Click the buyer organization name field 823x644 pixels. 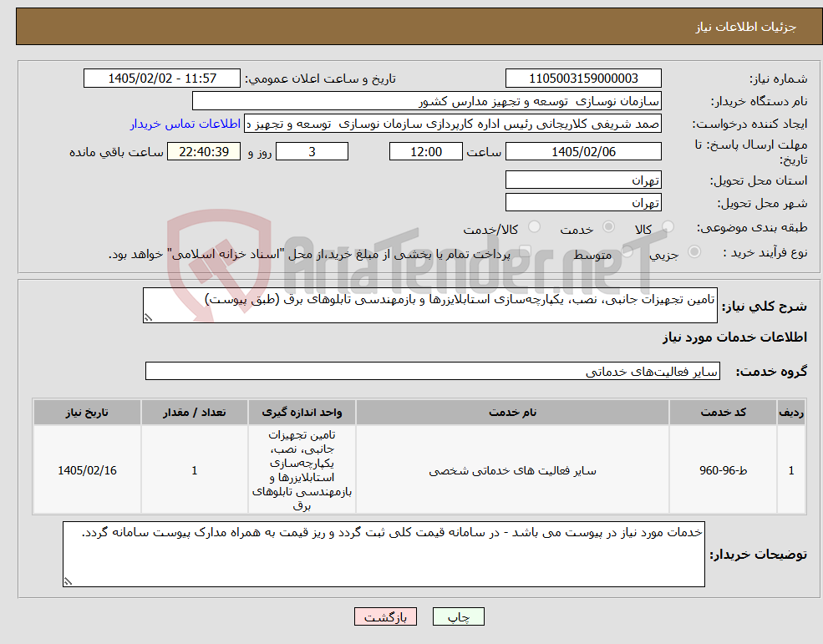[x=427, y=101]
